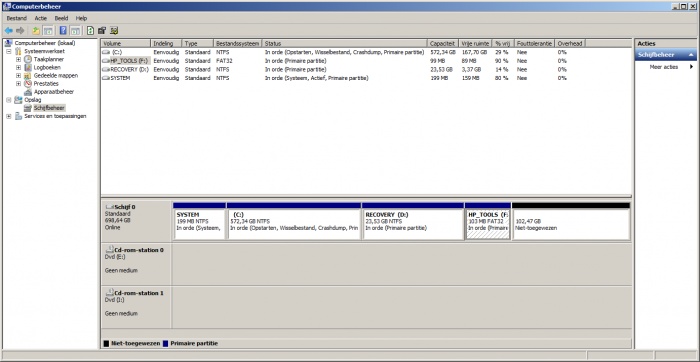Screen dimensions: 700x362
Task: Click the Meer acties link
Action: pyautogui.click(x=664, y=67)
